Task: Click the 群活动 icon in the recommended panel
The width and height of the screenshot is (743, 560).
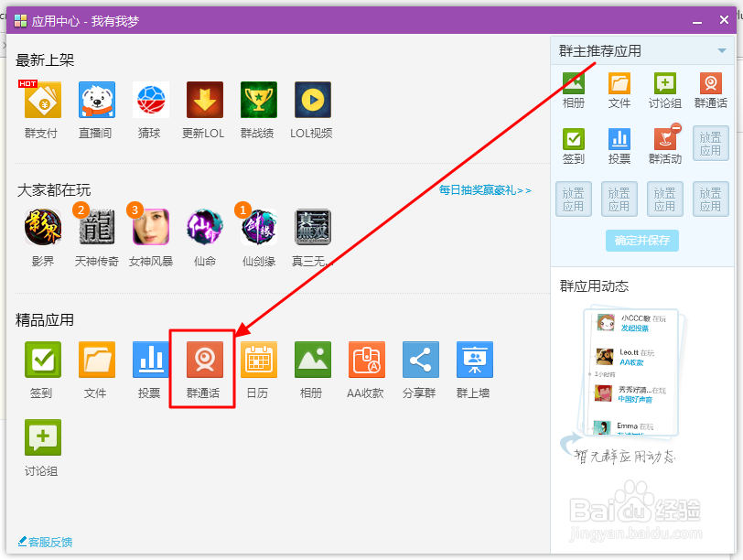Action: 665,139
